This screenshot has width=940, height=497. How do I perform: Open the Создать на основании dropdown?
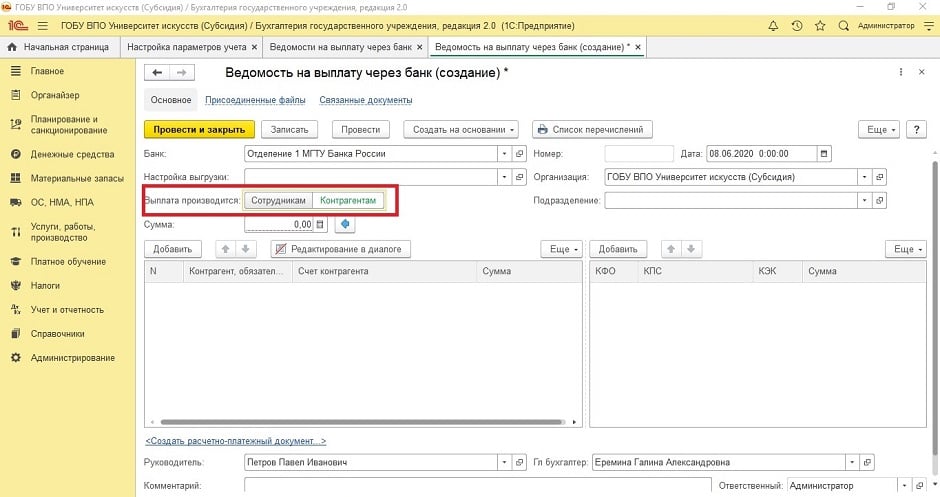(x=461, y=129)
